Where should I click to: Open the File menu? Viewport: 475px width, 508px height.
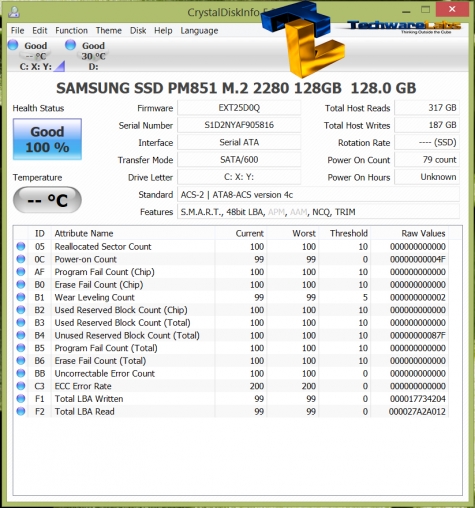click(x=17, y=31)
